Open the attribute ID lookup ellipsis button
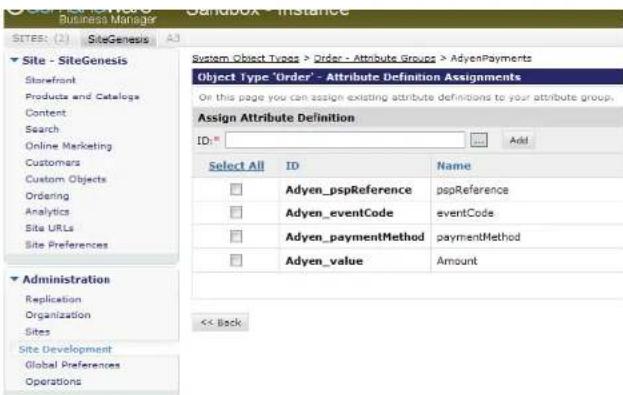 pyautogui.click(x=479, y=140)
